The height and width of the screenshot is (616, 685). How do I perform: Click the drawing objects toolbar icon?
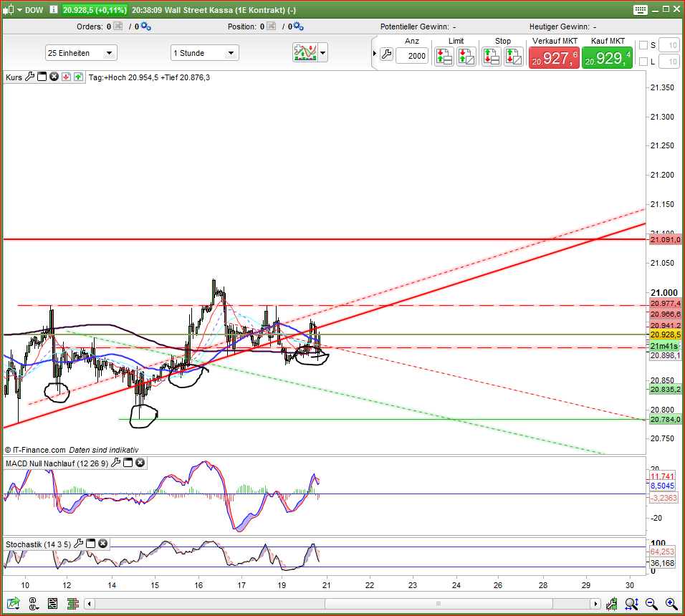point(612,604)
